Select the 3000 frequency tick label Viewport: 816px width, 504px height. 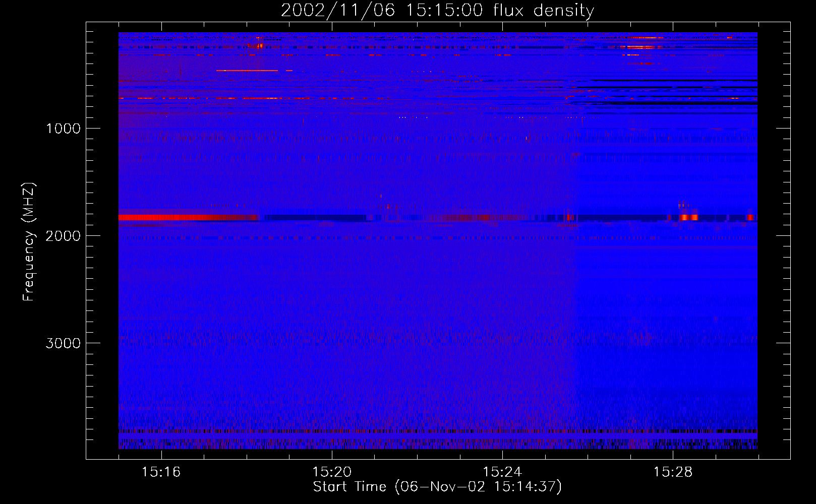(63, 343)
